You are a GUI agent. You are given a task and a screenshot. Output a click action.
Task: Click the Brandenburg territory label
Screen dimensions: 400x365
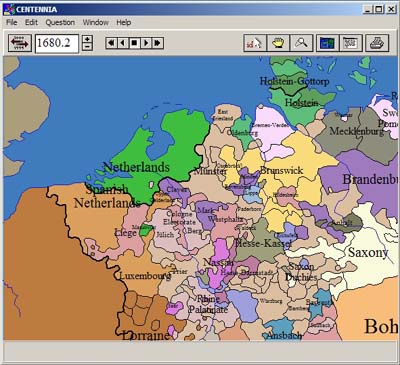pyautogui.click(x=370, y=180)
